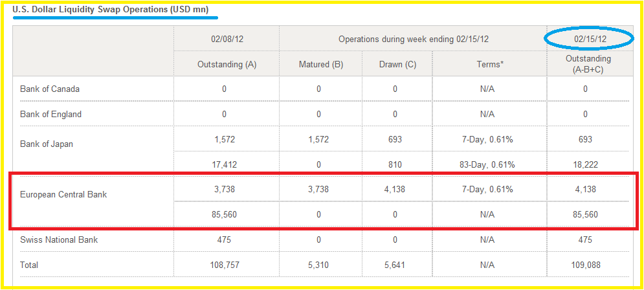Screen dimensions: 644x290
Task: Click the Total row's Terms "N/A" cell
Action: [x=487, y=265]
